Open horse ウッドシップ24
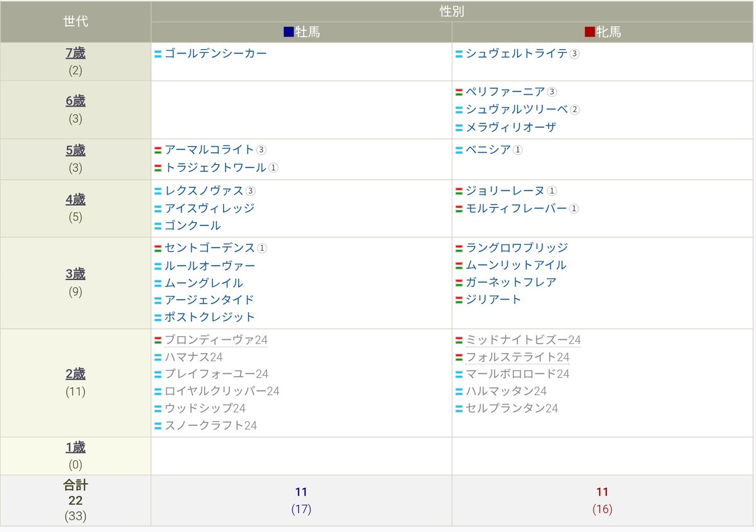This screenshot has height=532, width=756. click(x=205, y=408)
